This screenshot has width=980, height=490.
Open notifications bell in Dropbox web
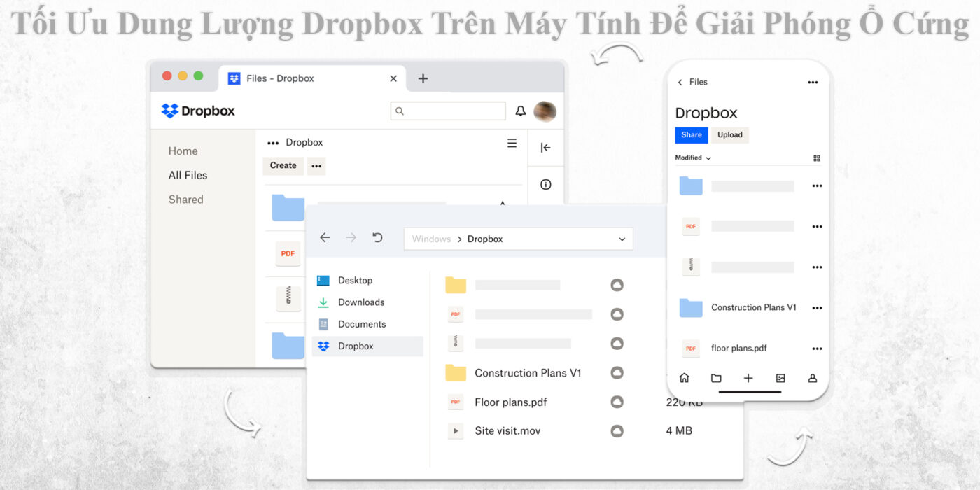520,111
